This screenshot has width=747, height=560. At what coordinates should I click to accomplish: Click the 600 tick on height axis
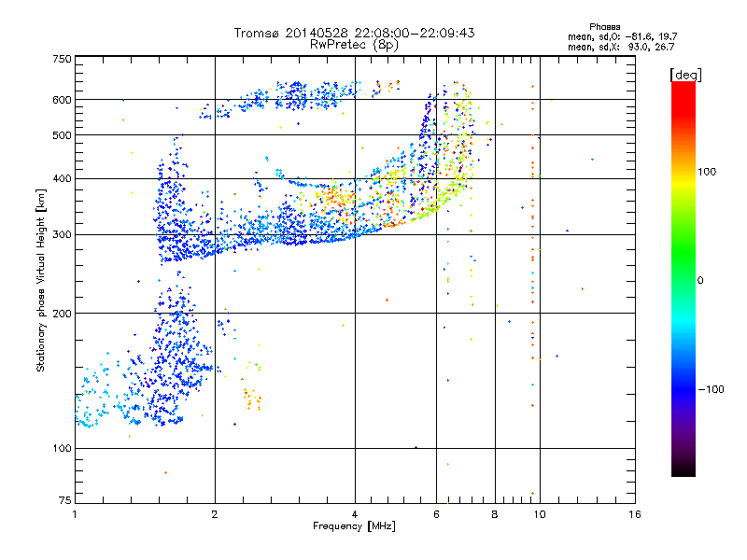click(63, 100)
